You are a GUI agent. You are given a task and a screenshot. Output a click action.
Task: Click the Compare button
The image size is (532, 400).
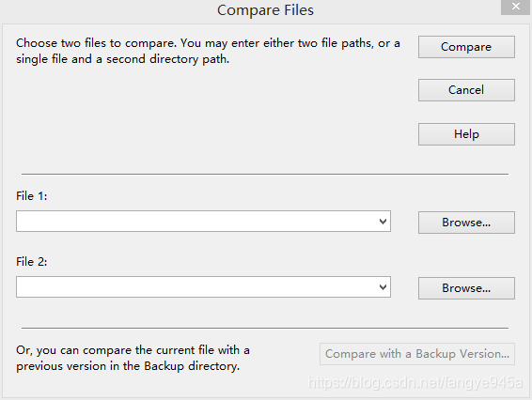(x=466, y=47)
